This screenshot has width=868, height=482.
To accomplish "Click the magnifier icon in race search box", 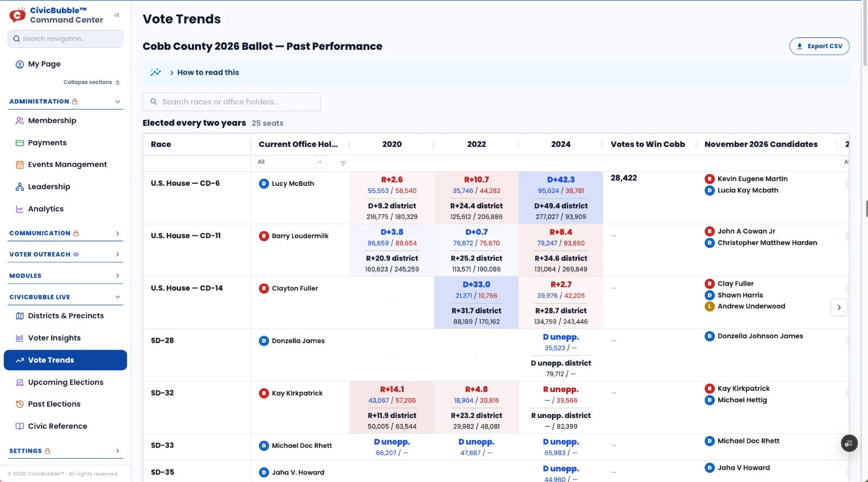I will pyautogui.click(x=154, y=102).
